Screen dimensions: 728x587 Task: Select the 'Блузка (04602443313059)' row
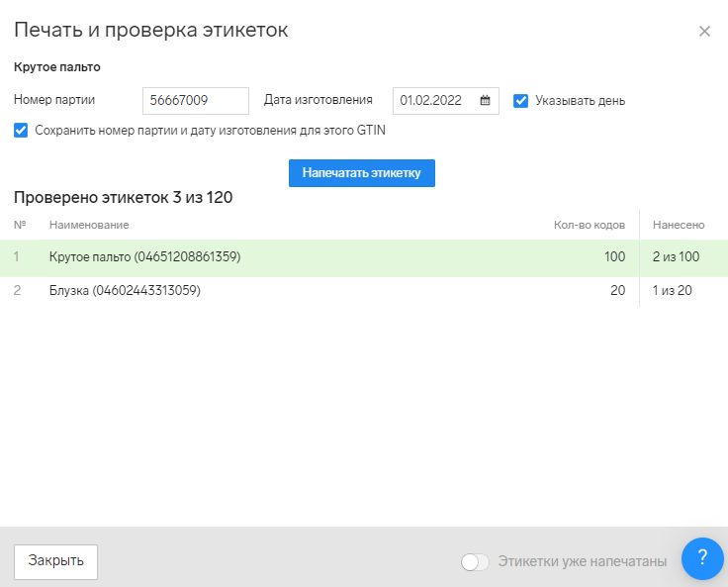tap(364, 291)
